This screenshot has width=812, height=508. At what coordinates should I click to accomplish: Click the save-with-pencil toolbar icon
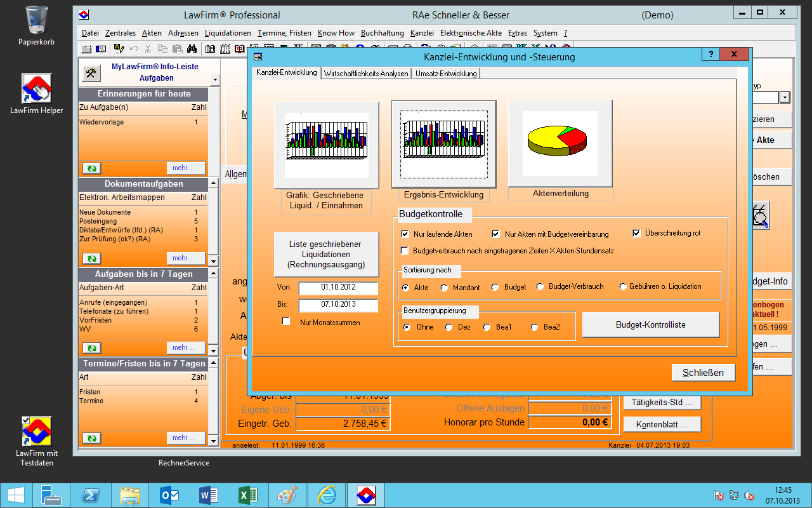(119, 49)
